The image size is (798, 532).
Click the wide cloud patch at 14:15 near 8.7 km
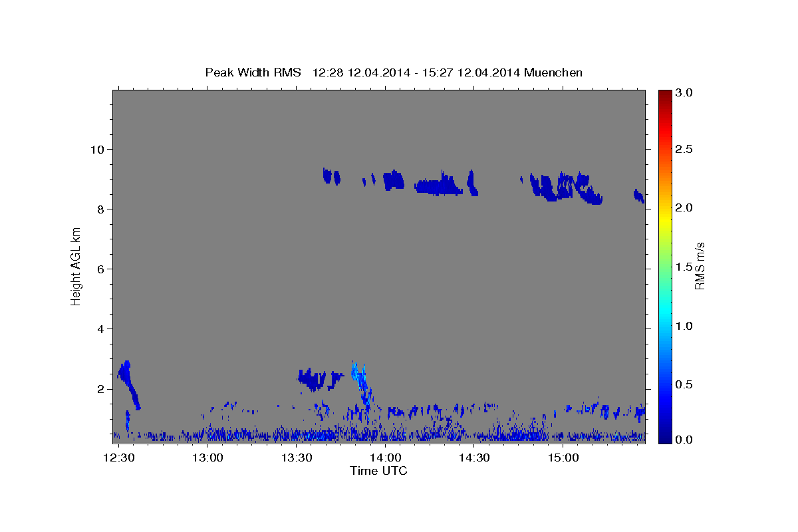[x=438, y=184]
